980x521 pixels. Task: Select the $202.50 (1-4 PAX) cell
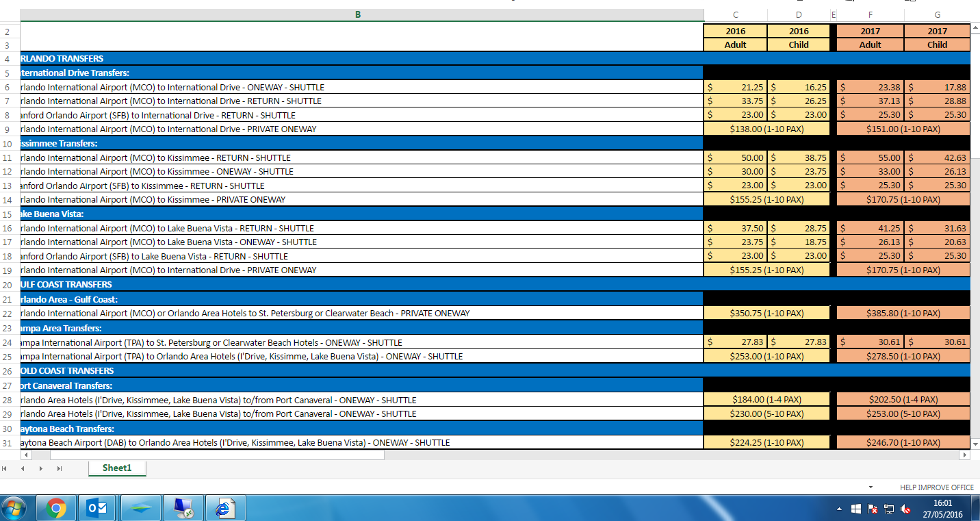pos(903,400)
